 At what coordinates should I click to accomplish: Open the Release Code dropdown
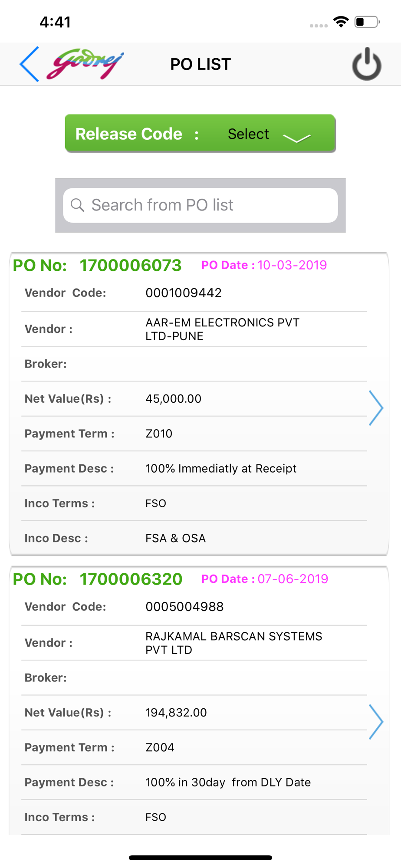pos(200,134)
